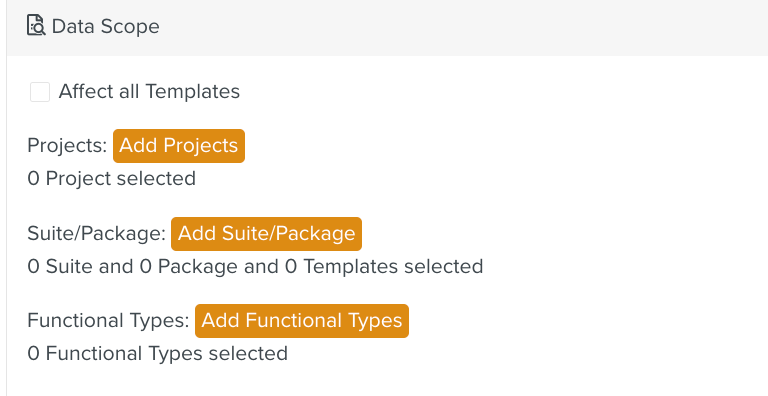This screenshot has height=396, width=768.
Task: Click the Suite/Package: field label
Action: click(x=96, y=234)
